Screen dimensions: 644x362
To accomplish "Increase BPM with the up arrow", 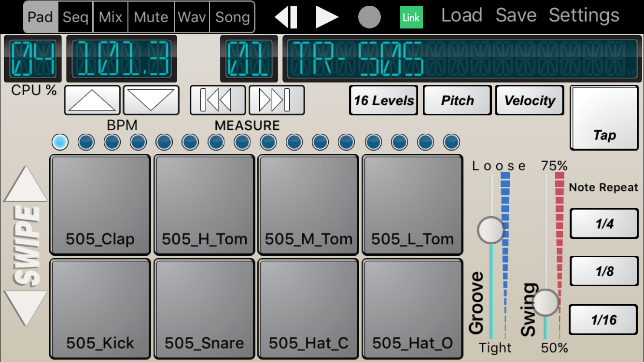I will [92, 100].
